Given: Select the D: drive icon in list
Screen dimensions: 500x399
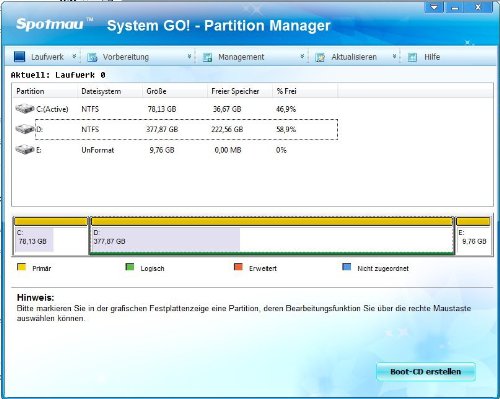Looking at the screenshot, I should (25, 129).
